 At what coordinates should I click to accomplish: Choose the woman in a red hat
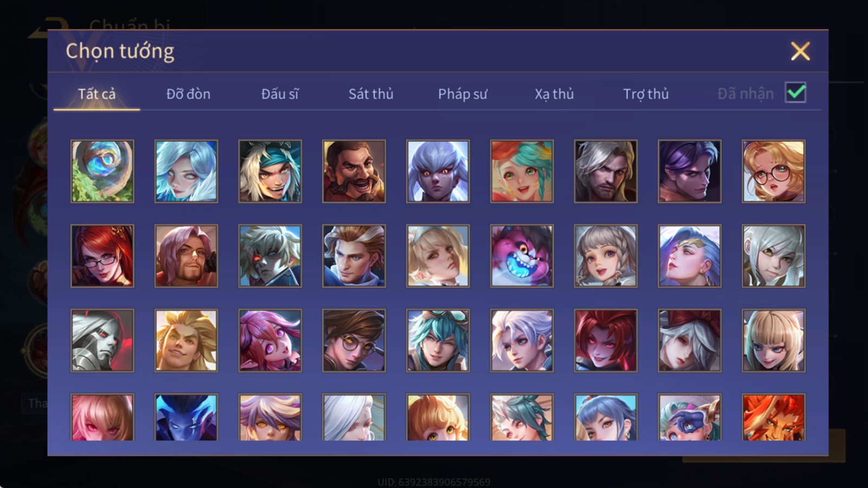(690, 341)
